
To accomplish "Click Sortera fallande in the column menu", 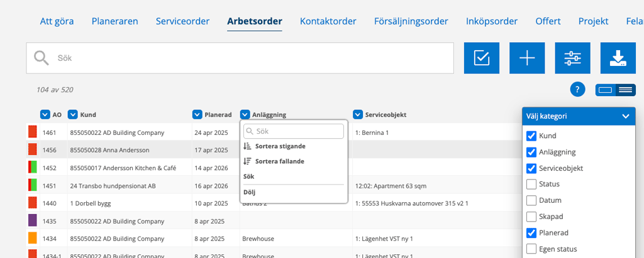I will pyautogui.click(x=280, y=161).
